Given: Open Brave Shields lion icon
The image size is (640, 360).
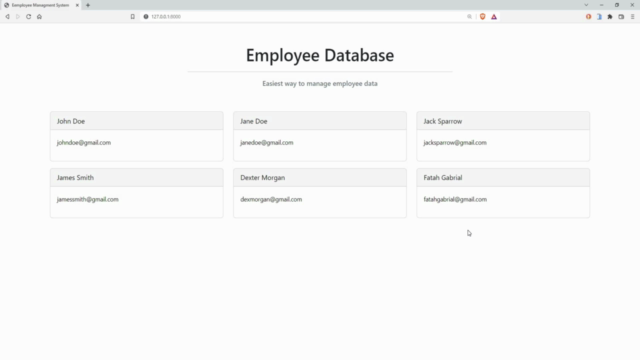Looking at the screenshot, I should coord(482,17).
